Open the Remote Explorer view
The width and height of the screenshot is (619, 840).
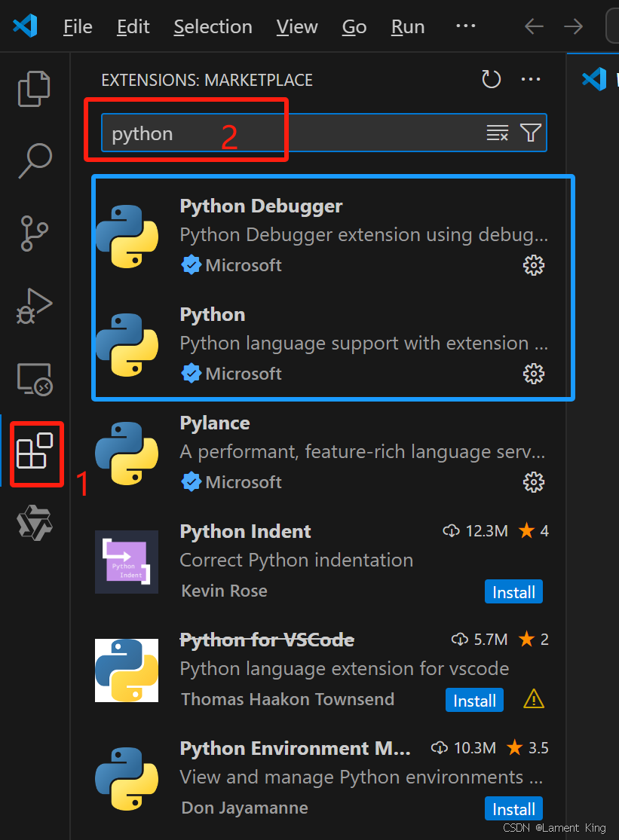click(34, 379)
